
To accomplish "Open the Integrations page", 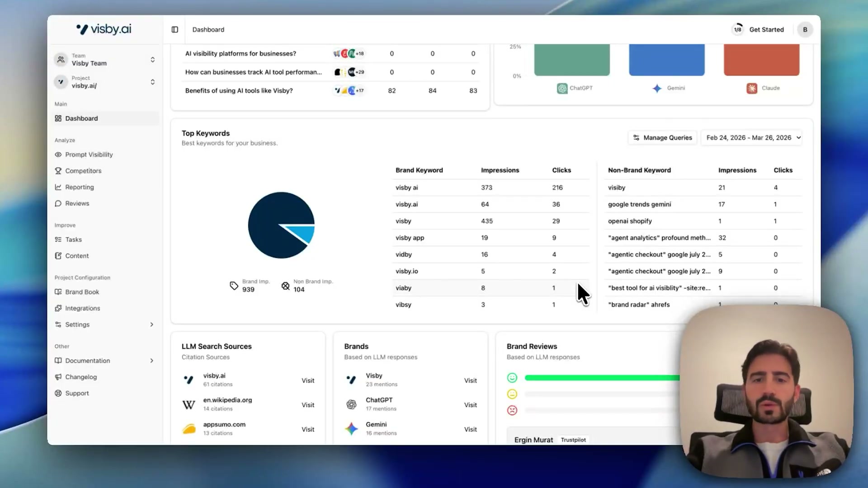I will tap(82, 308).
